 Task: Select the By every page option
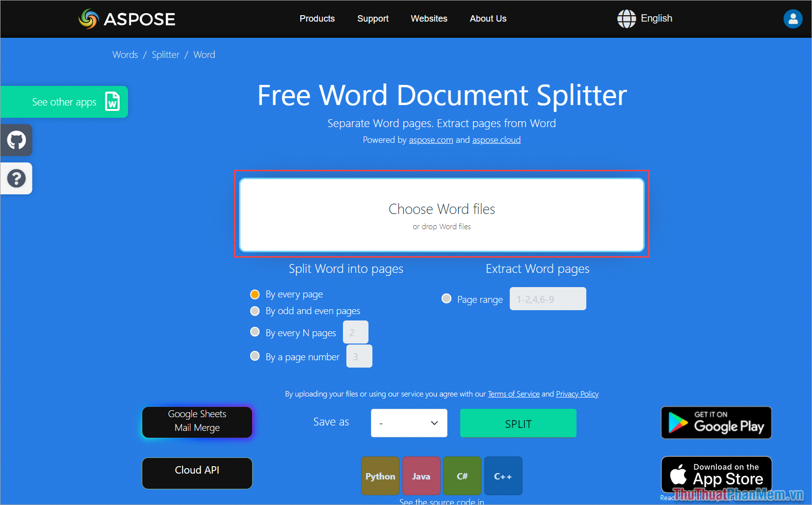coord(255,294)
